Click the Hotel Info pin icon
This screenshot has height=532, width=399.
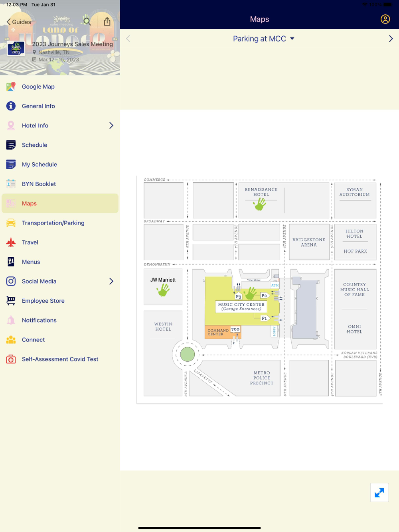pyautogui.click(x=11, y=126)
